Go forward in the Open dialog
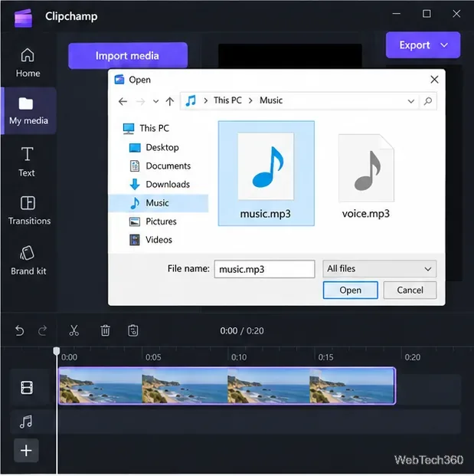The width and height of the screenshot is (474, 476). coord(140,101)
